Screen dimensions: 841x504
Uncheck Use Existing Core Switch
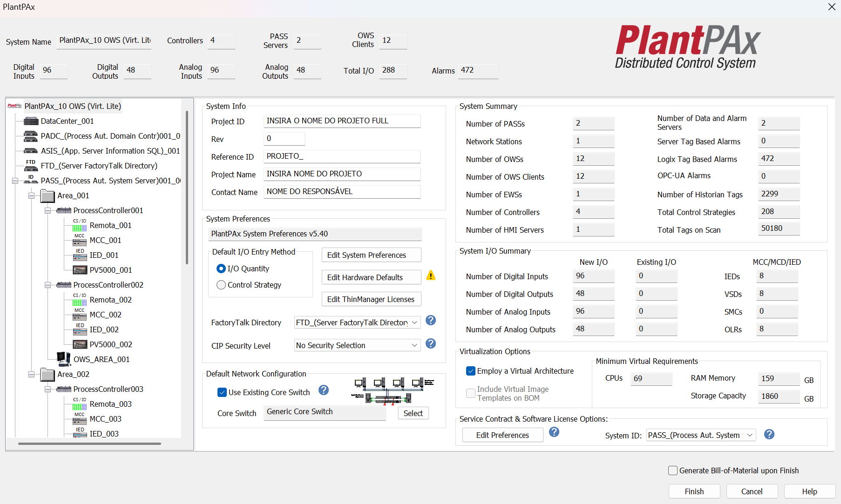(222, 392)
